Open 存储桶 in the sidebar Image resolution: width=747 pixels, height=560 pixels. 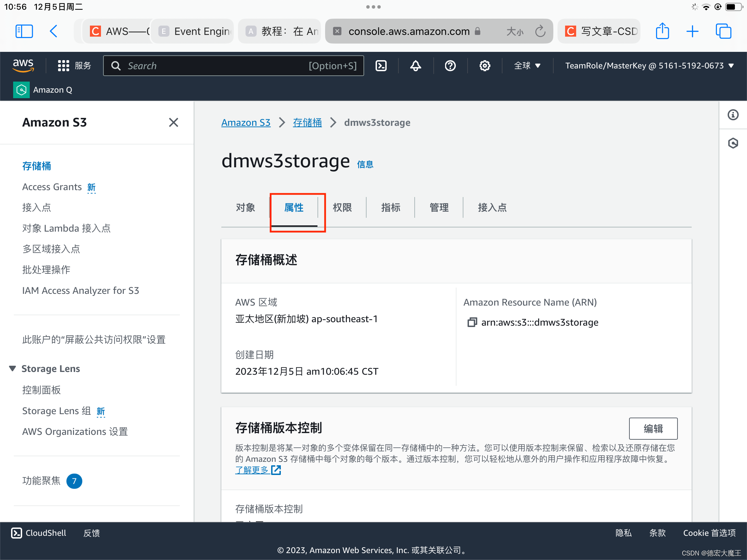click(37, 166)
